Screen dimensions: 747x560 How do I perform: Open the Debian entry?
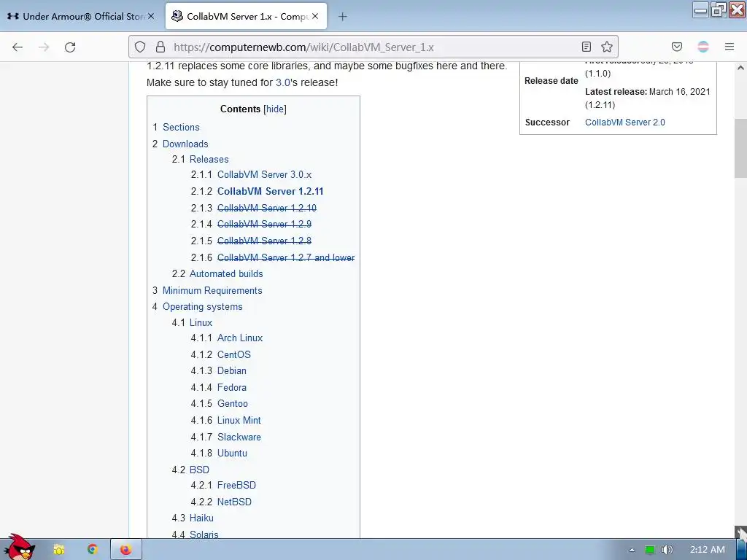tap(231, 370)
